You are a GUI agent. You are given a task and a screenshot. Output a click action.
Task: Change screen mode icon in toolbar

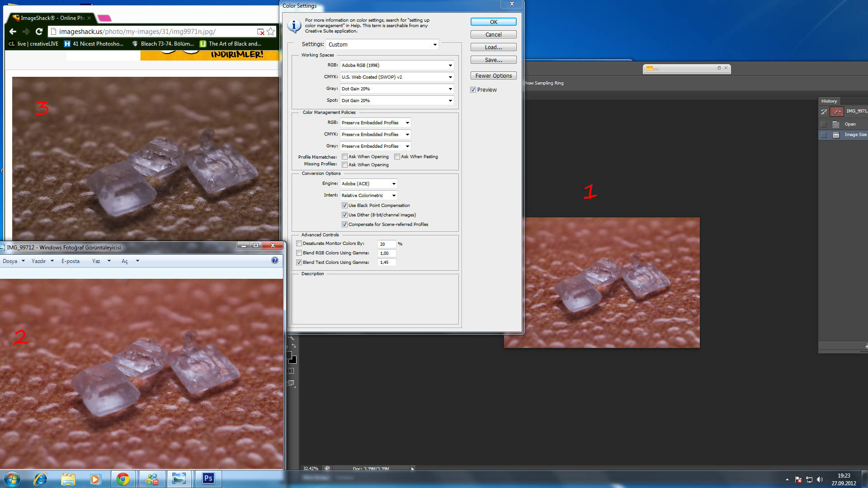[x=291, y=383]
